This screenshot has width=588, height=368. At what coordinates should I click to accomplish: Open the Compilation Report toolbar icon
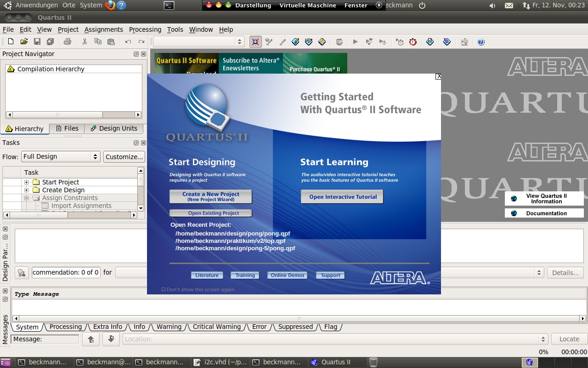(x=430, y=42)
